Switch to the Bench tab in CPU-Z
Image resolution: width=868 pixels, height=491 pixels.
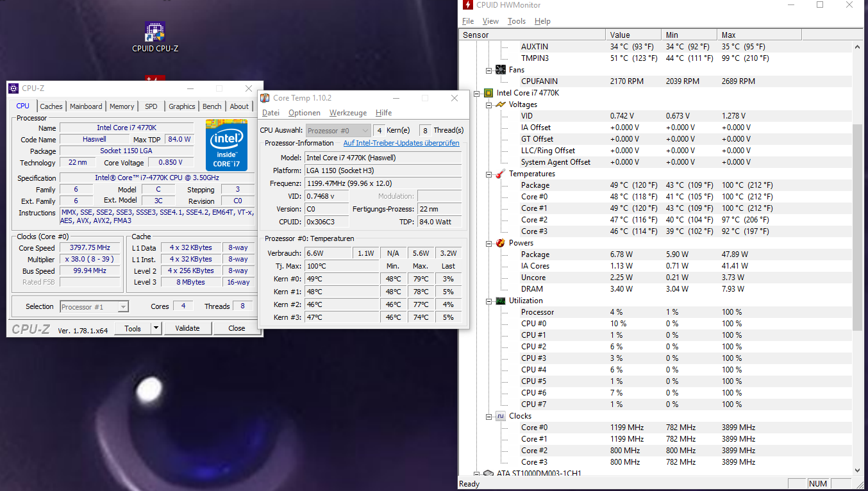coord(212,106)
